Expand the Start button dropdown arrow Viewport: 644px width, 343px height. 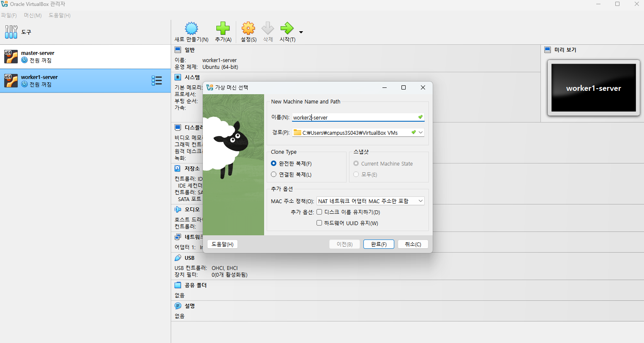tap(301, 32)
